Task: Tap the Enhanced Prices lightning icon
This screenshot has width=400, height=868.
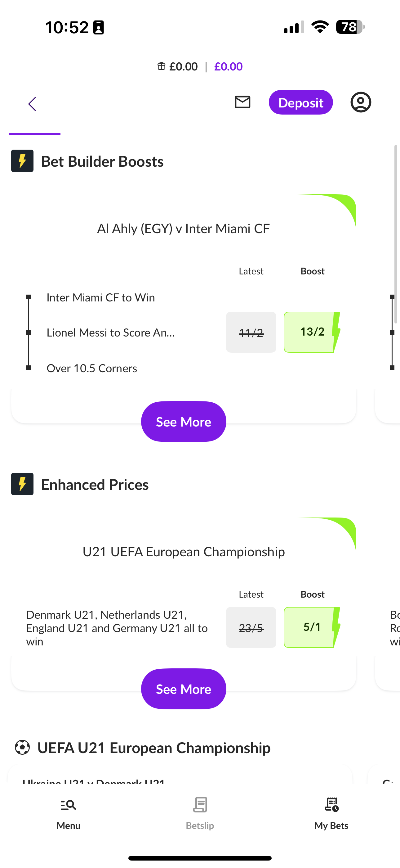Action: coord(22,484)
